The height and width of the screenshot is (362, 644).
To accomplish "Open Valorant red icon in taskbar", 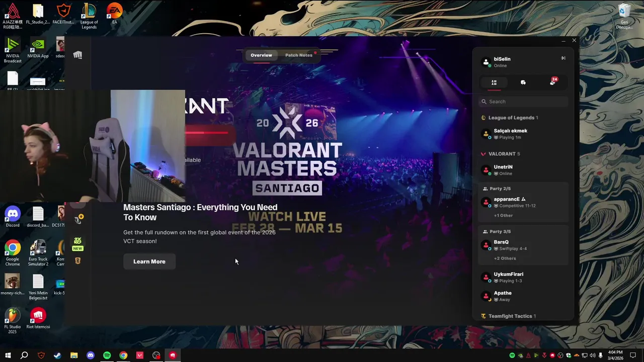I will coord(140,355).
